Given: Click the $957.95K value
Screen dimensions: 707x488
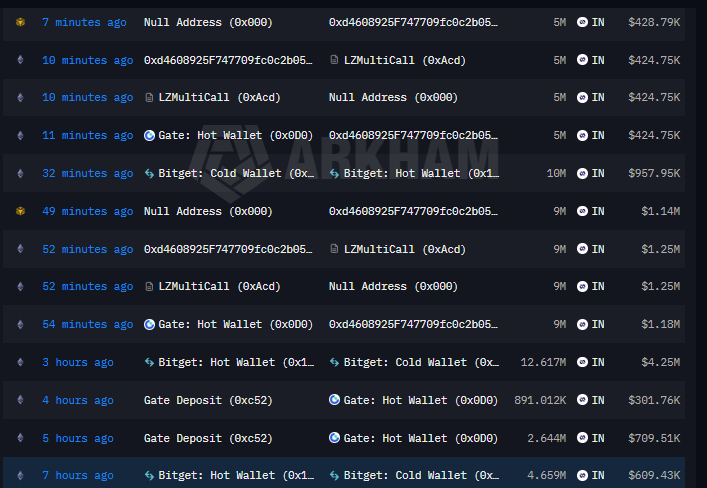Looking at the screenshot, I should pyautogui.click(x=654, y=173).
